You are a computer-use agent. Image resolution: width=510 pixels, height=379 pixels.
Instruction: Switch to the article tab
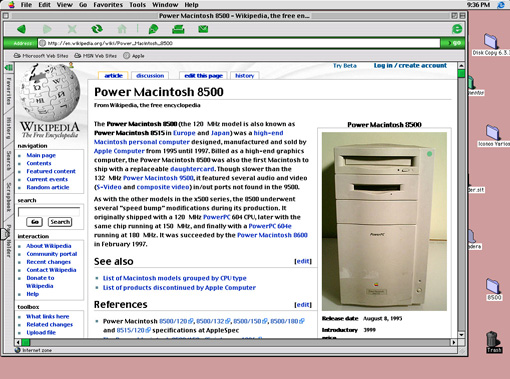pyautogui.click(x=113, y=76)
